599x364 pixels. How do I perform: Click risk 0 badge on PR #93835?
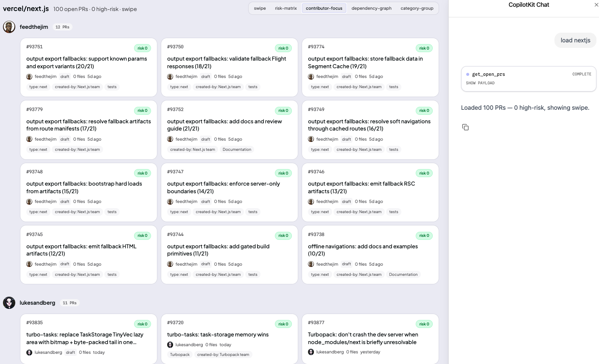143,324
